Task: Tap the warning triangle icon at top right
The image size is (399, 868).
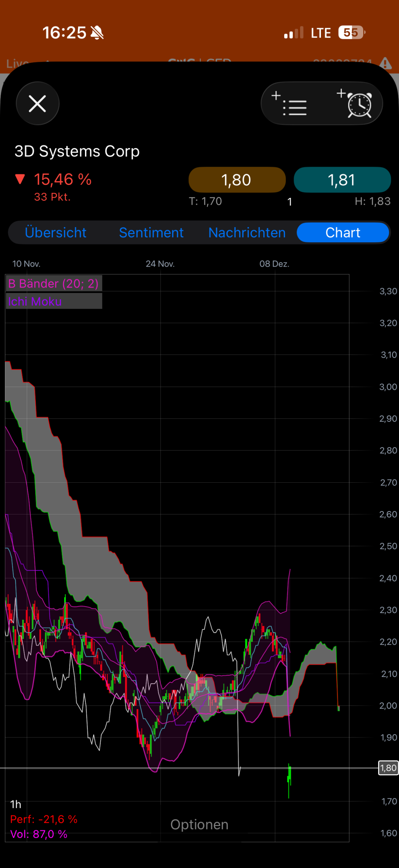Action: coord(385,64)
